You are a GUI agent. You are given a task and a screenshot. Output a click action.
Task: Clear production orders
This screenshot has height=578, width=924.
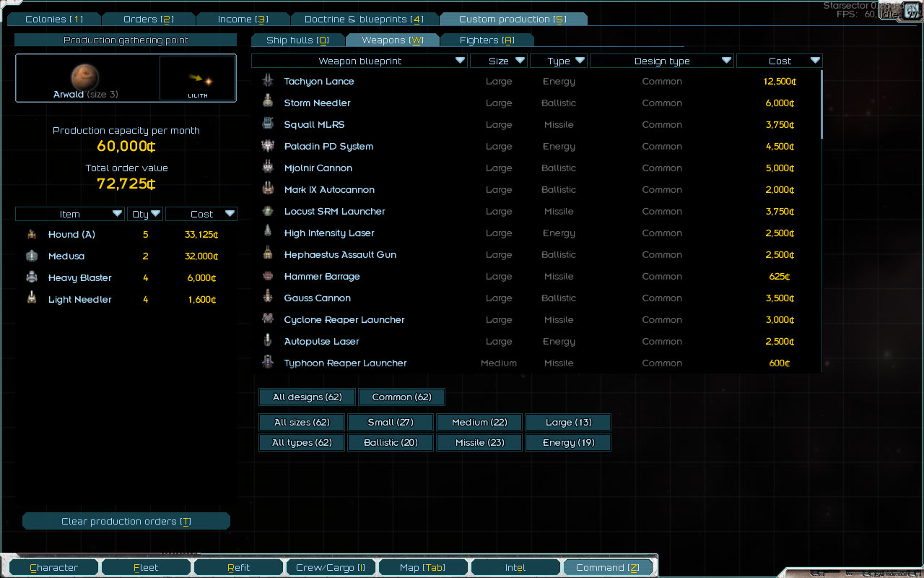point(126,522)
